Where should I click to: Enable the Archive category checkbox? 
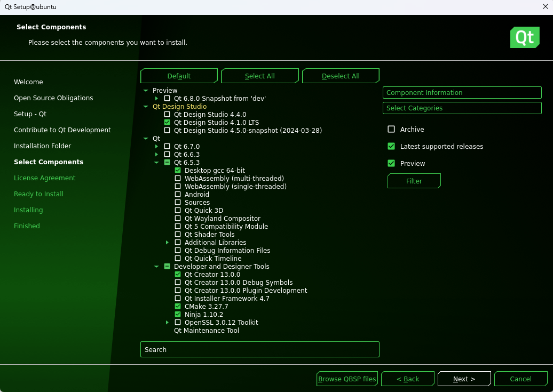(x=391, y=130)
